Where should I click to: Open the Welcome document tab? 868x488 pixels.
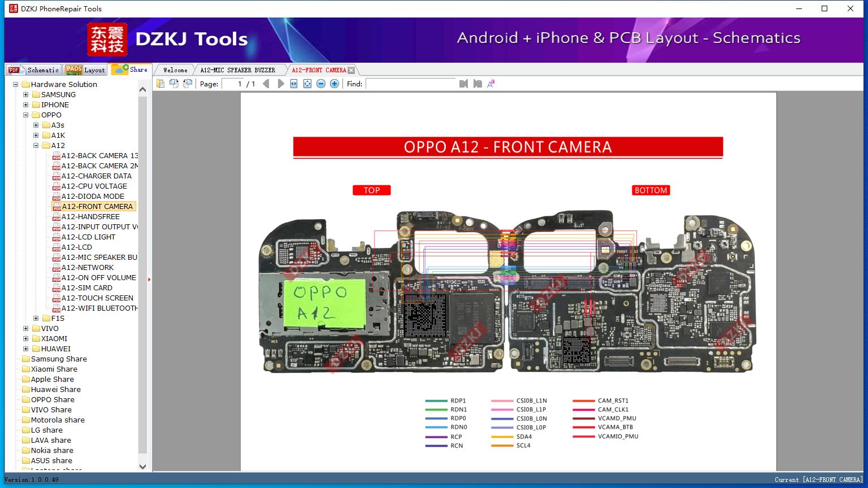175,70
